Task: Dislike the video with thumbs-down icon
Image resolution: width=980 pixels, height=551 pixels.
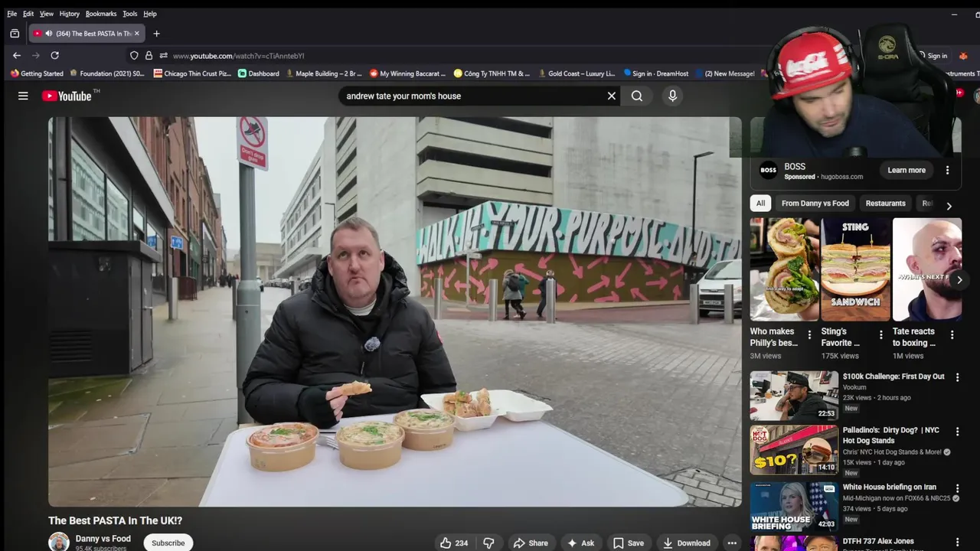Action: (x=488, y=543)
